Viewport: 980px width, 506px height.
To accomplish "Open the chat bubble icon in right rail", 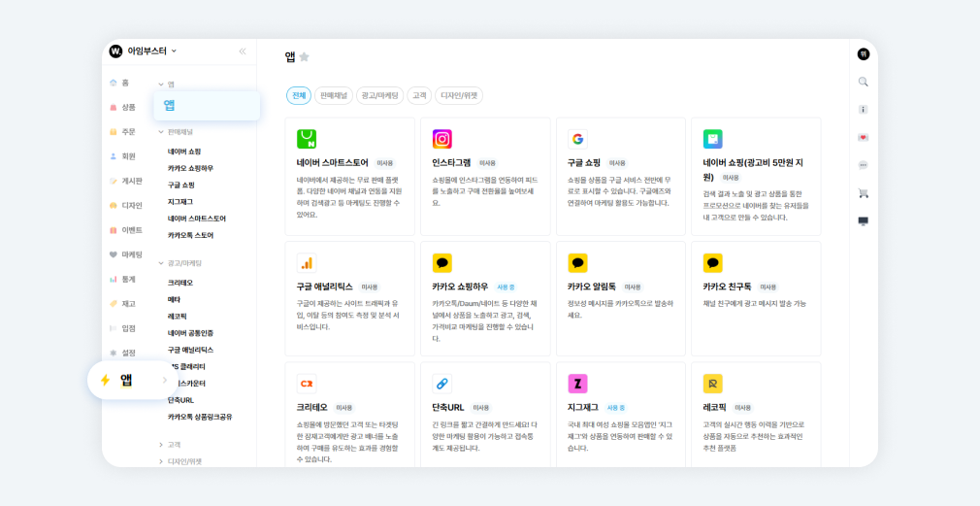I will pos(864,165).
